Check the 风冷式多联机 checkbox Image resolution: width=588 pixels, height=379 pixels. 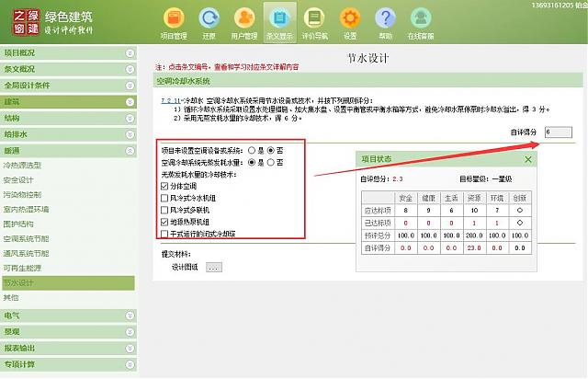point(164,210)
